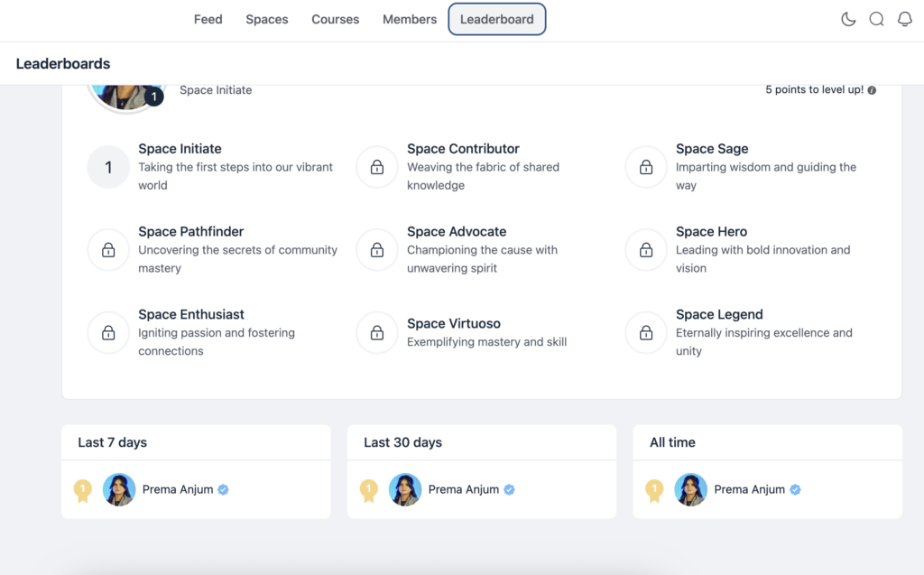Click the lock icon on Space Sage badge
The image size is (924, 575).
point(645,167)
